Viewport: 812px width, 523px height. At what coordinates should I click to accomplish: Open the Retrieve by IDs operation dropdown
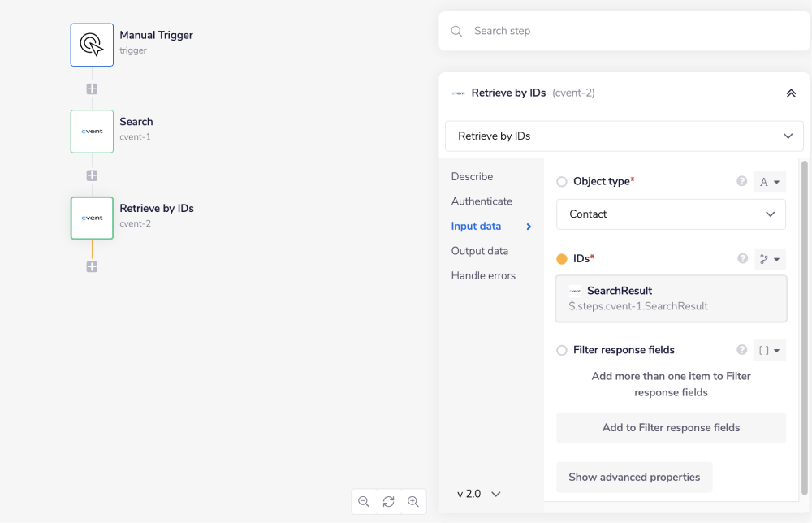624,136
